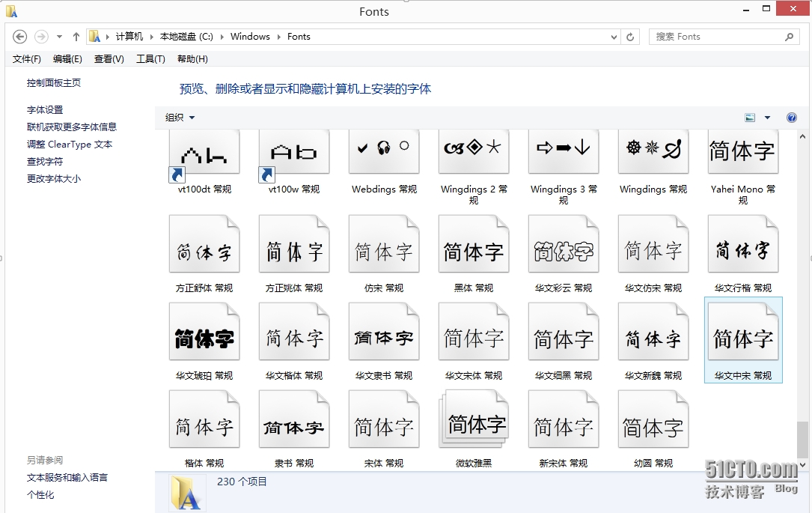Open 联机获取更多字体信息 link
812x513 pixels.
(72, 127)
